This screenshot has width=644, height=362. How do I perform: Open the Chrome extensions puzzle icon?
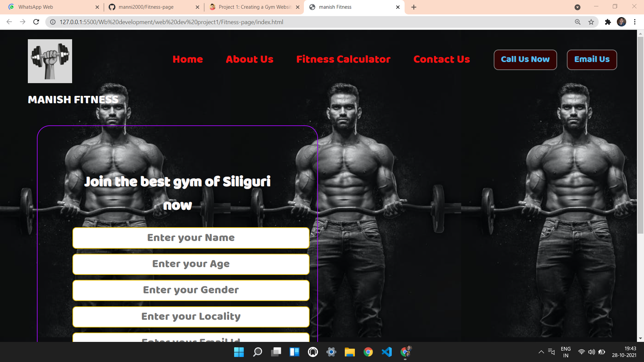608,22
